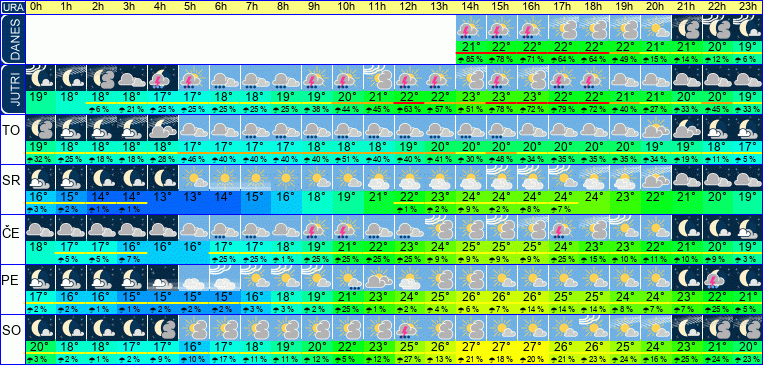This screenshot has width=763, height=365.
Task: Select the JUTRI 4h night thunderstorm icon
Action: 163,78
